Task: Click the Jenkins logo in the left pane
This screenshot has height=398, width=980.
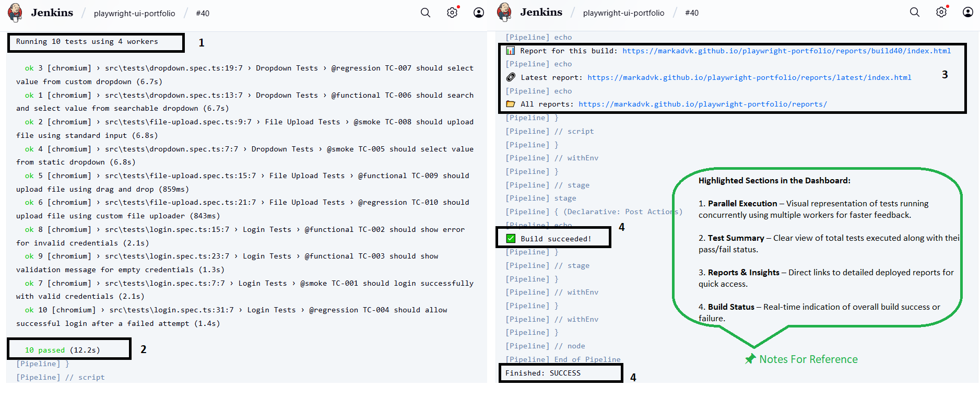Action: (x=16, y=13)
